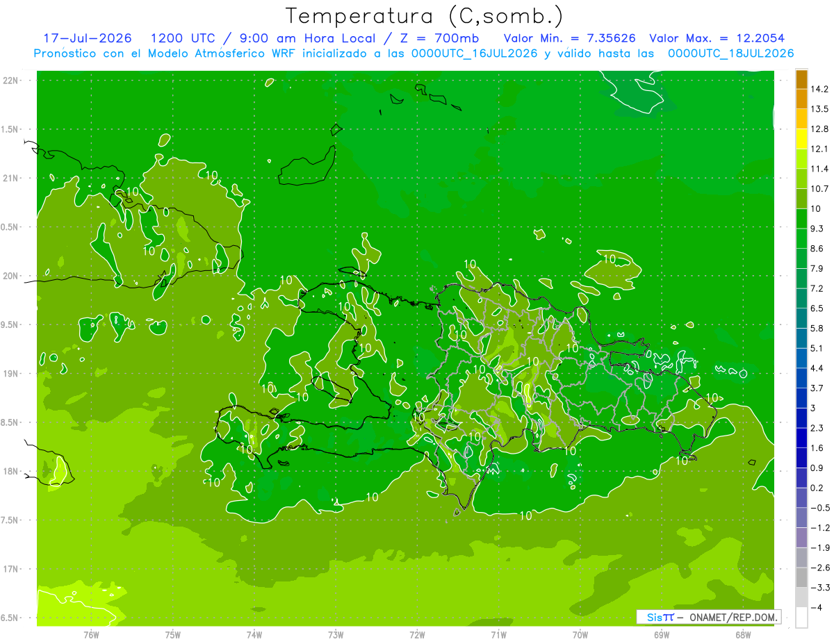Click the '21N' latitude axis label
Viewport: 834px width, 644px height.
point(10,178)
